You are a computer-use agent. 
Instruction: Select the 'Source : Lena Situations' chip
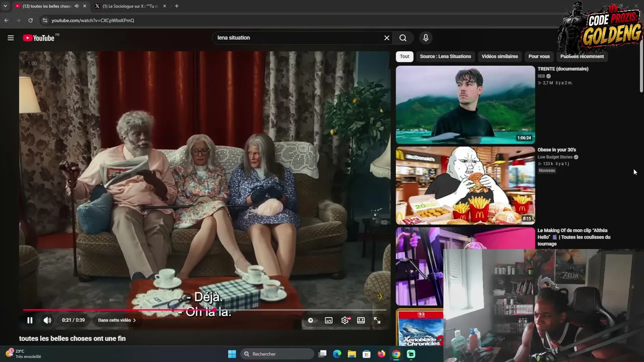445,56
